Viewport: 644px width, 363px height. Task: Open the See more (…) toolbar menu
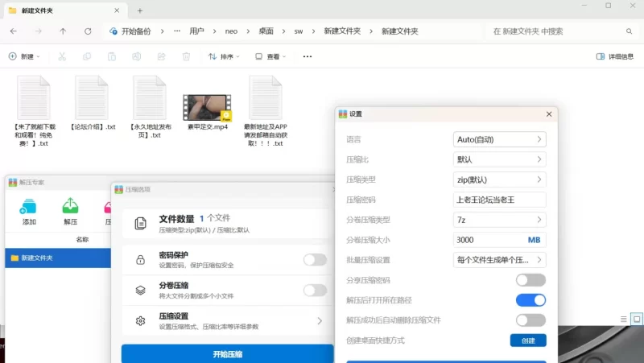(x=308, y=56)
